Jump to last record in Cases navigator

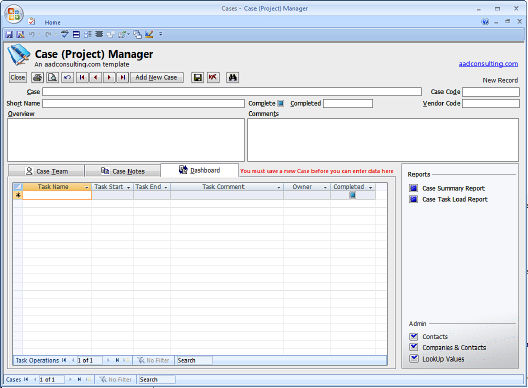point(79,380)
